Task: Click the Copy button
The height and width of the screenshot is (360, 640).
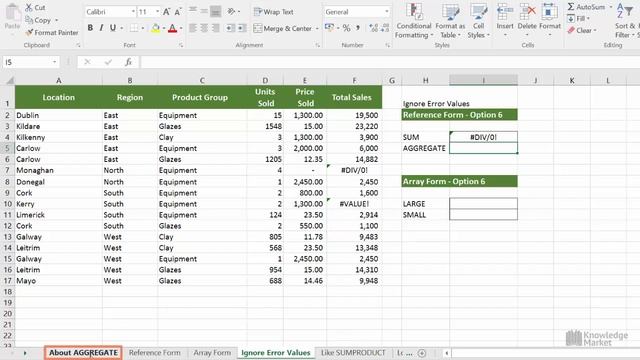Action: pos(38,20)
